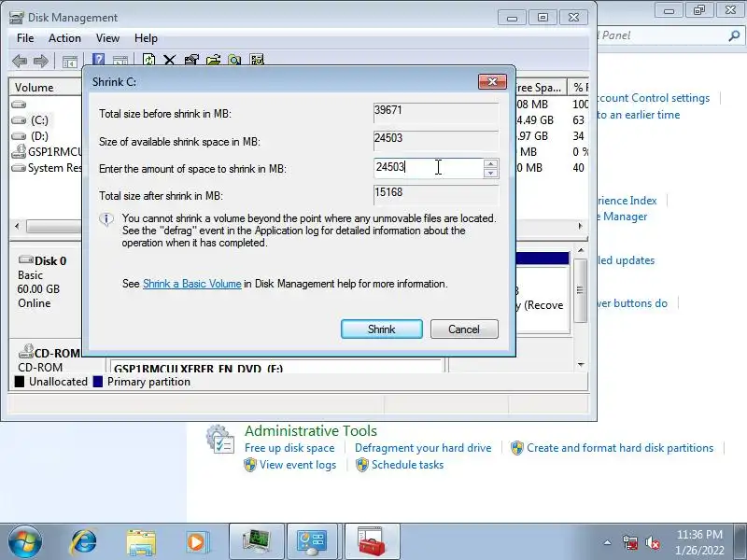Click the Unallocated legend black swatch
The image size is (747, 560).
20,382
